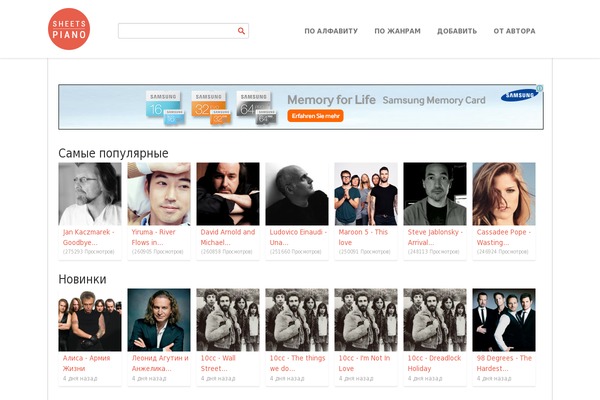Open the 10cc Wall Street thumbnail
This screenshot has height=400, width=600.
pos(228,320)
